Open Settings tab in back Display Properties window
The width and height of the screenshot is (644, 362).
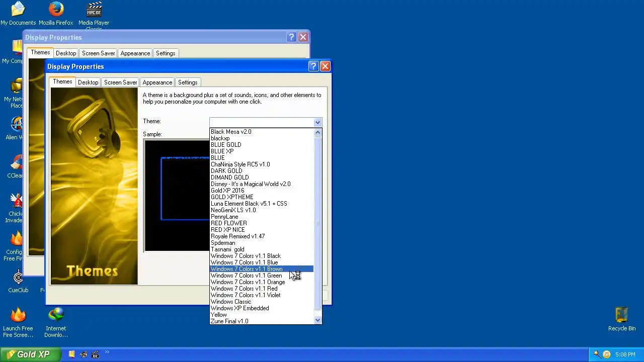166,53
